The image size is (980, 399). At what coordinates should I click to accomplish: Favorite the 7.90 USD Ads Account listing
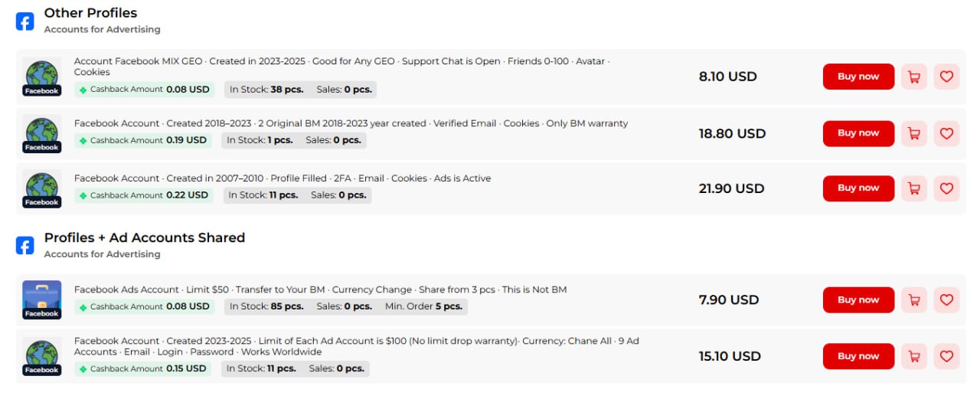[946, 300]
